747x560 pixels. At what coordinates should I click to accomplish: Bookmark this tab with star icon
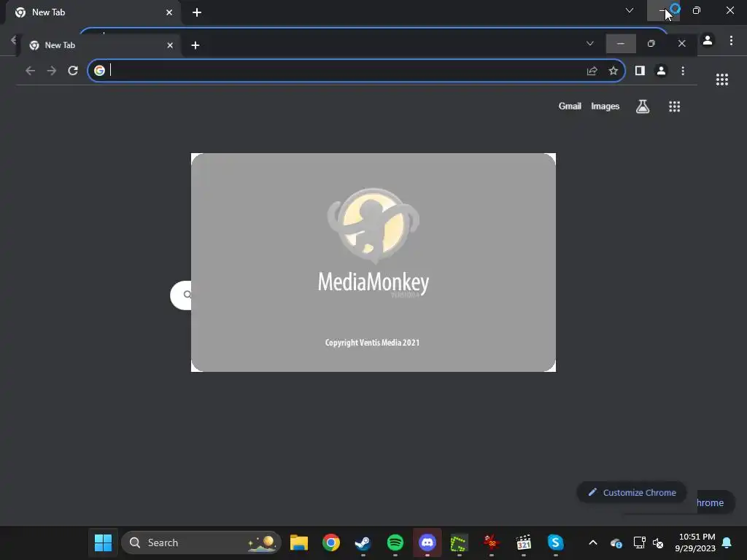pyautogui.click(x=613, y=71)
